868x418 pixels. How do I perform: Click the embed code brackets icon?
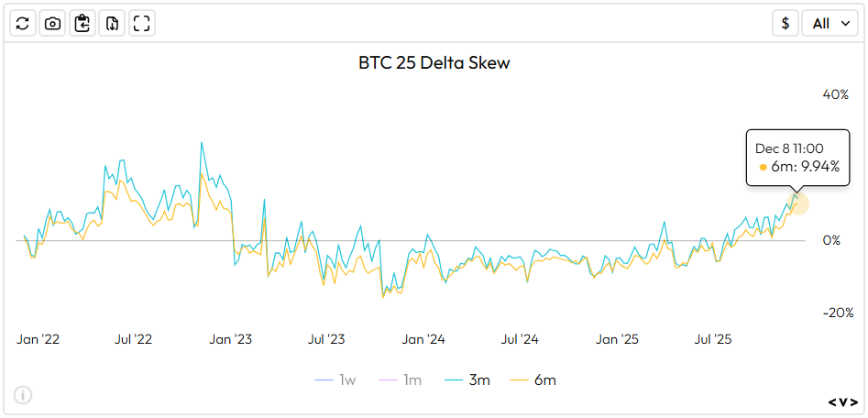(843, 401)
